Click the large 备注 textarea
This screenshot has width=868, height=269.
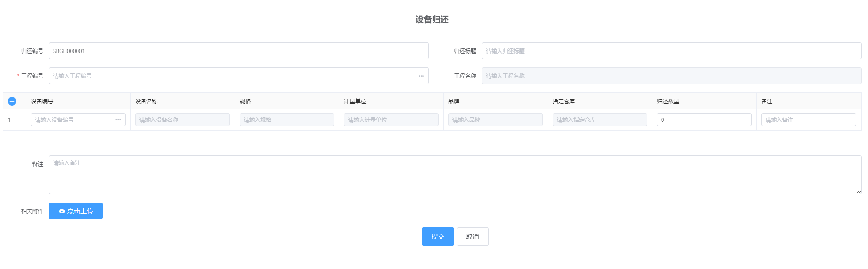(x=455, y=175)
